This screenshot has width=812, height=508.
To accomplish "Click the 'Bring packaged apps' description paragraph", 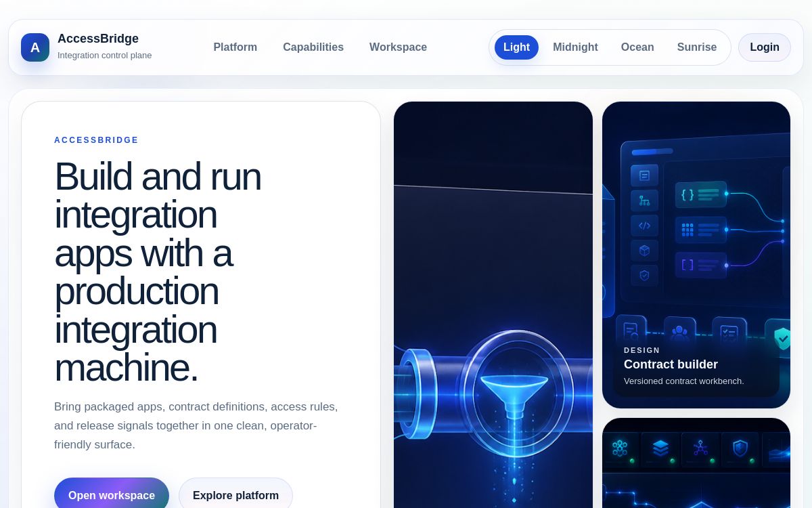I will pyautogui.click(x=196, y=425).
